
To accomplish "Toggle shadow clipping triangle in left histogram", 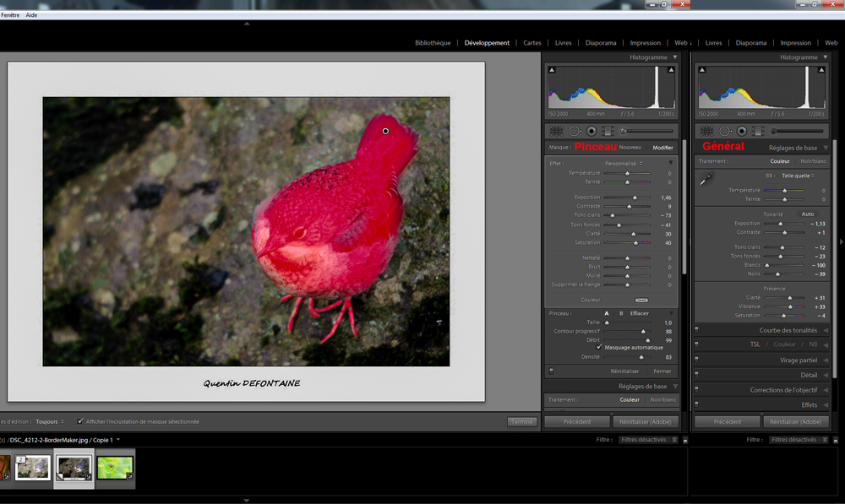I will [552, 69].
